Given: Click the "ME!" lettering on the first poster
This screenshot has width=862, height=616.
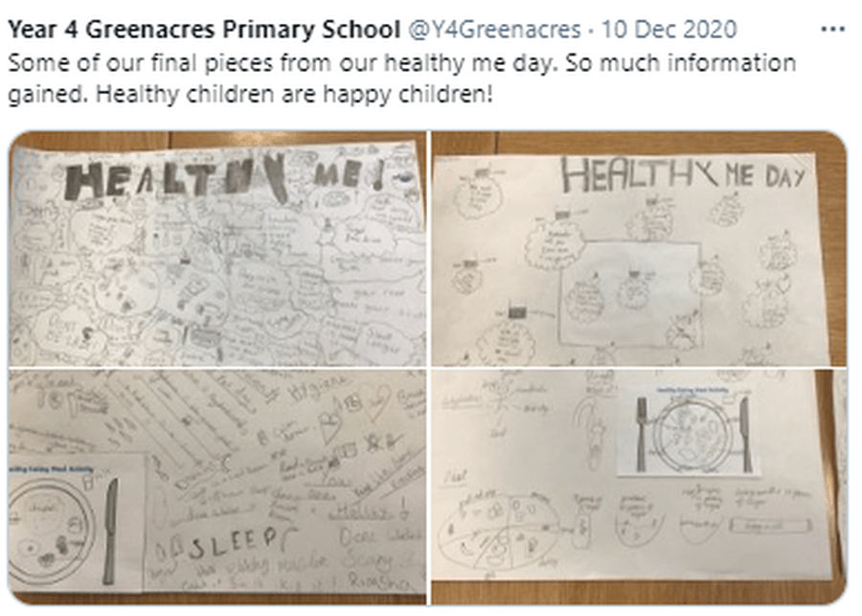Looking at the screenshot, I should point(348,176).
